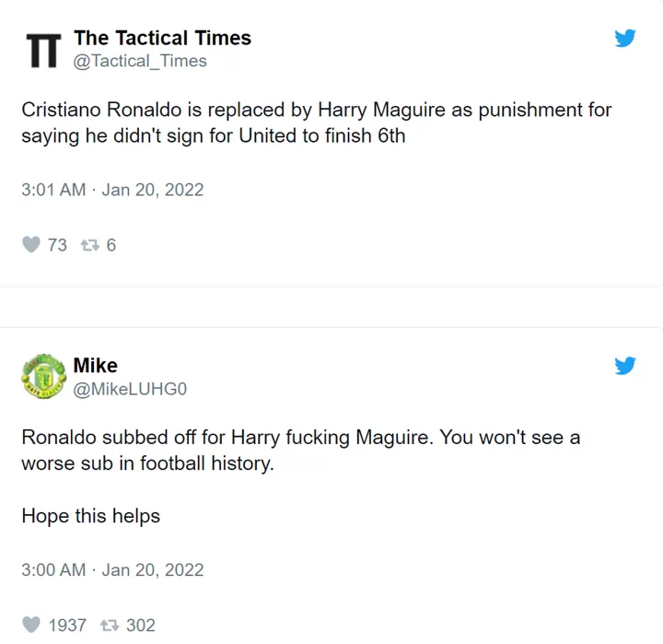Like Mike's tweet via heart icon
The width and height of the screenshot is (663, 644).
(31, 625)
